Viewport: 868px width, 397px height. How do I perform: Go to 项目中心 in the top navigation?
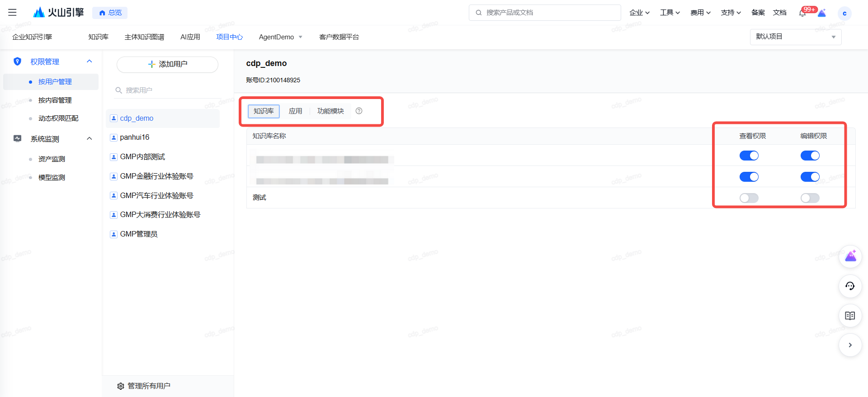tap(230, 37)
